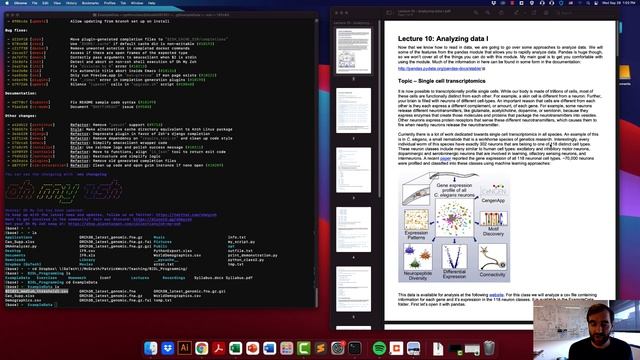Open the Apple menu
The image size is (640, 360).
click(7, 3)
